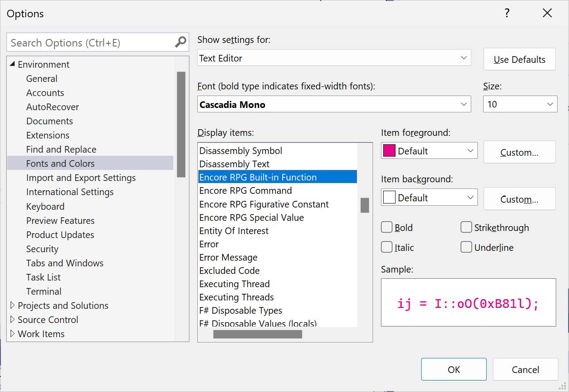
Task: Select Accounts in the options tree
Action: tap(45, 93)
